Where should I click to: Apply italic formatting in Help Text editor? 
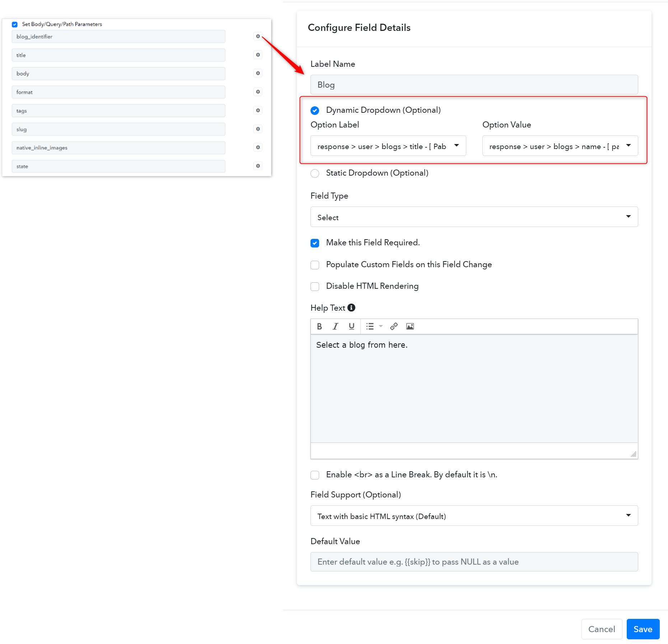point(335,326)
